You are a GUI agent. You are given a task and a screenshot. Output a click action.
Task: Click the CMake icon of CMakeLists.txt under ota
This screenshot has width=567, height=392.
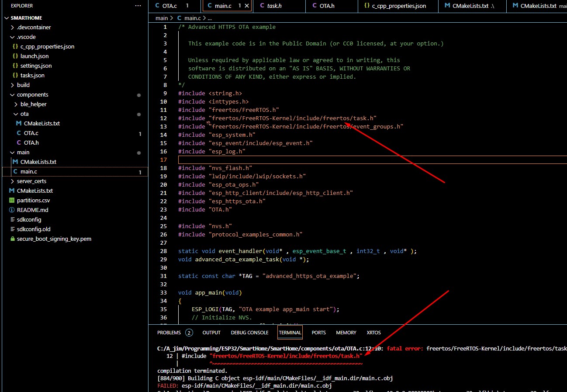19,123
